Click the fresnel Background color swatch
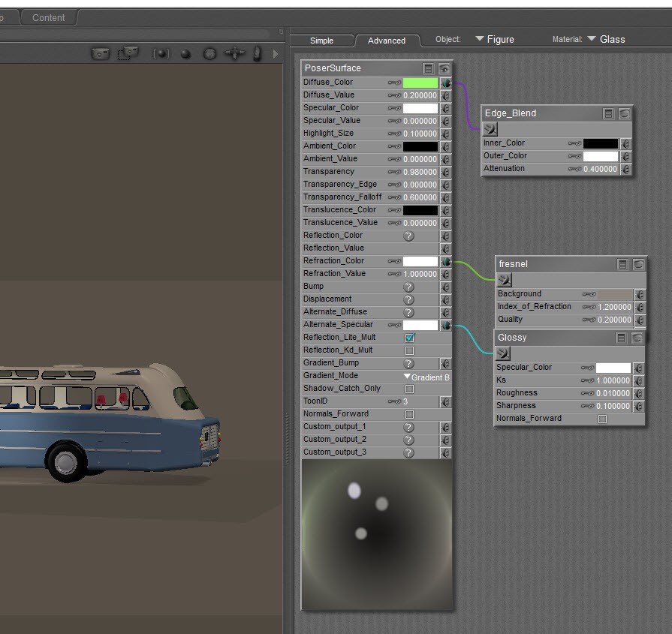Screen dimensions: 672x634 click(615, 294)
